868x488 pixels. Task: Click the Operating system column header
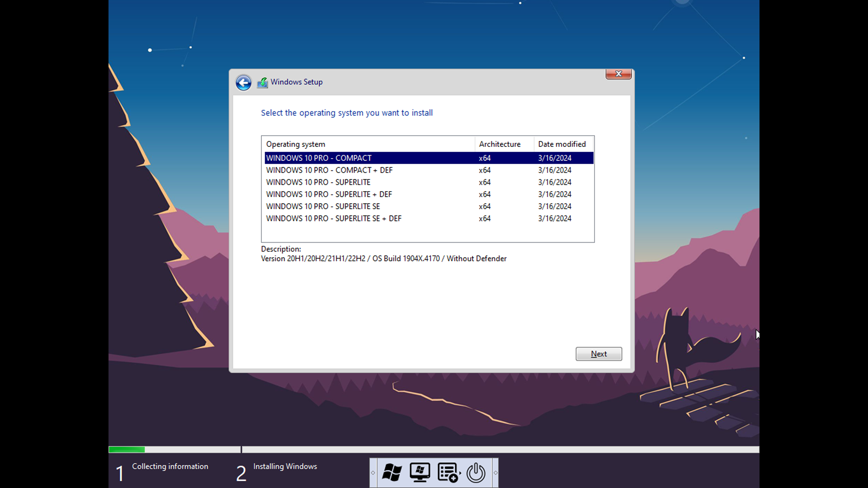[x=368, y=144]
